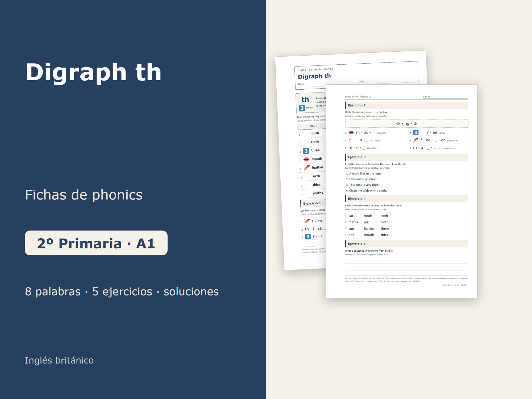Click the feather emoji beside 'feather' in Word list
This screenshot has width=532, height=399.
click(307, 168)
